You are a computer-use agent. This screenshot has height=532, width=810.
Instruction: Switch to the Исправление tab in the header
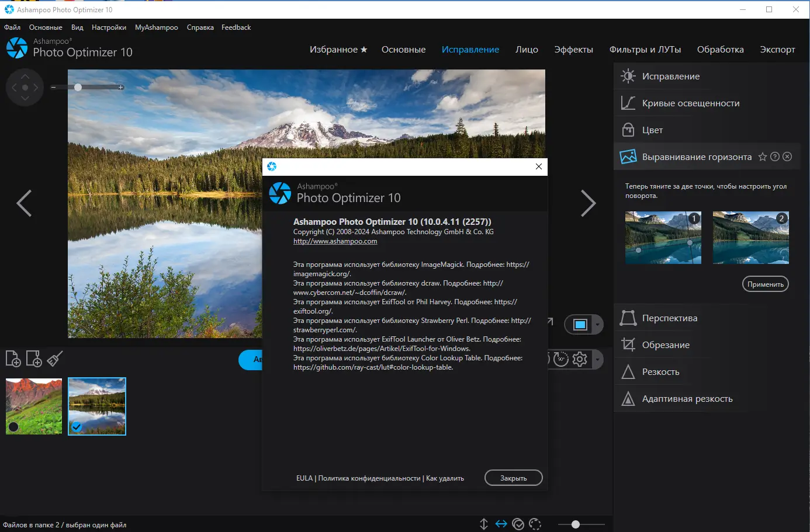[470, 50]
